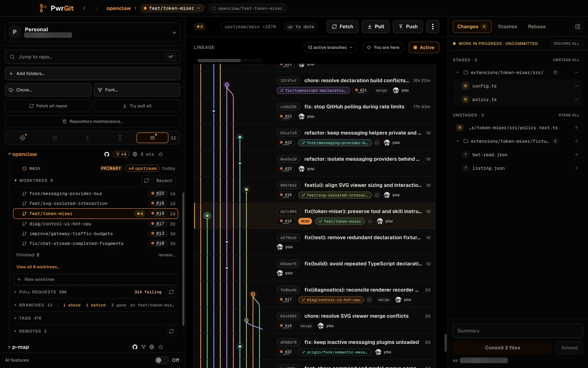Screen dimensions: 588x368
Task: Refresh the worktrees list
Action: click(x=146, y=180)
